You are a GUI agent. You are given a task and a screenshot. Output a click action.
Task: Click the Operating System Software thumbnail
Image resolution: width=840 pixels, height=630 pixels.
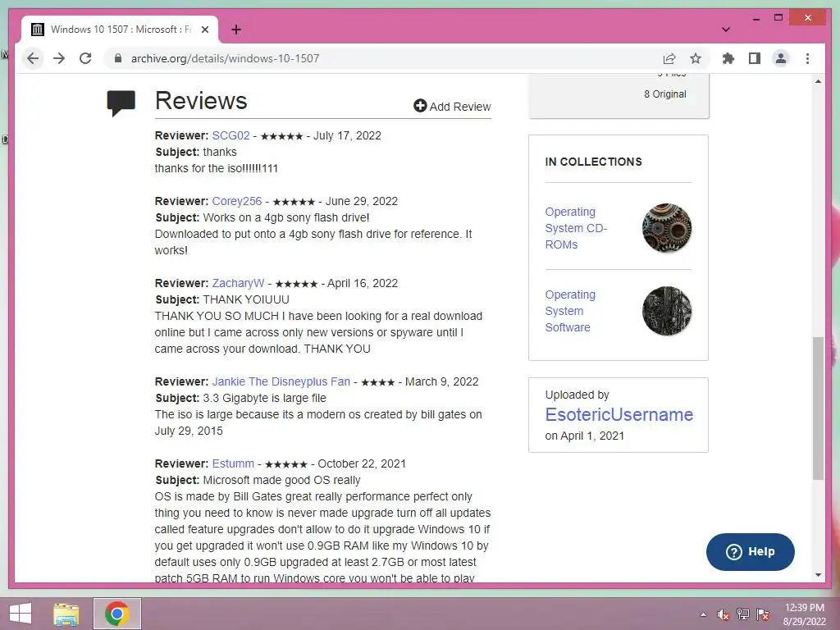tap(666, 311)
